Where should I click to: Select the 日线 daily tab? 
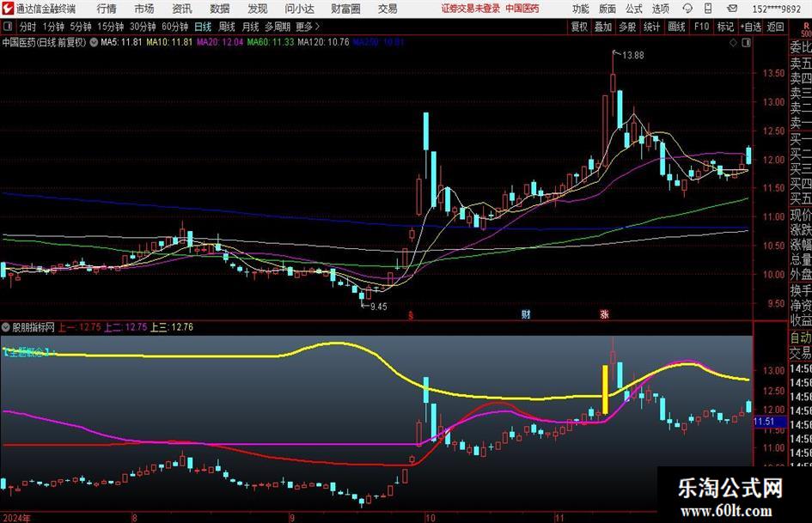click(x=203, y=27)
